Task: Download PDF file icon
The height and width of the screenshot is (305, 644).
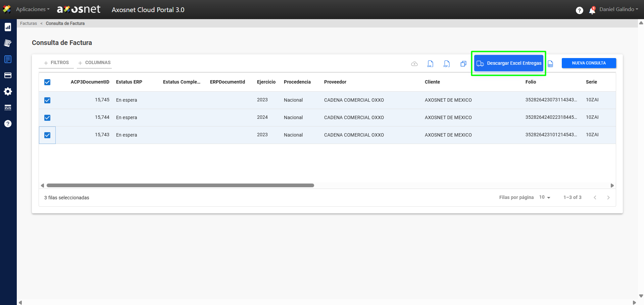Action: pyautogui.click(x=446, y=64)
